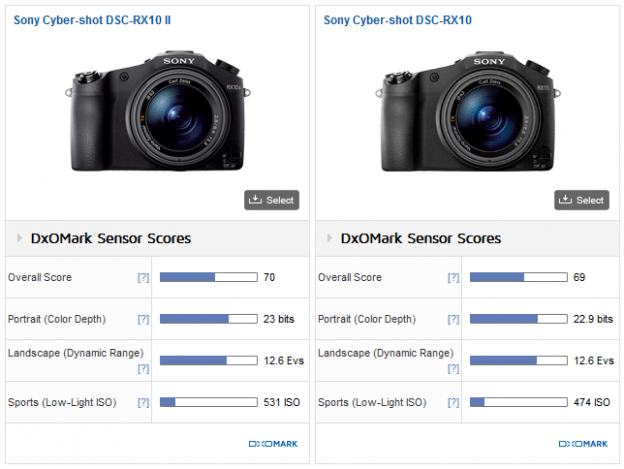The width and height of the screenshot is (624, 469).
Task: Open Portrait Color Depth help [?] for RX10 II
Action: [143, 319]
